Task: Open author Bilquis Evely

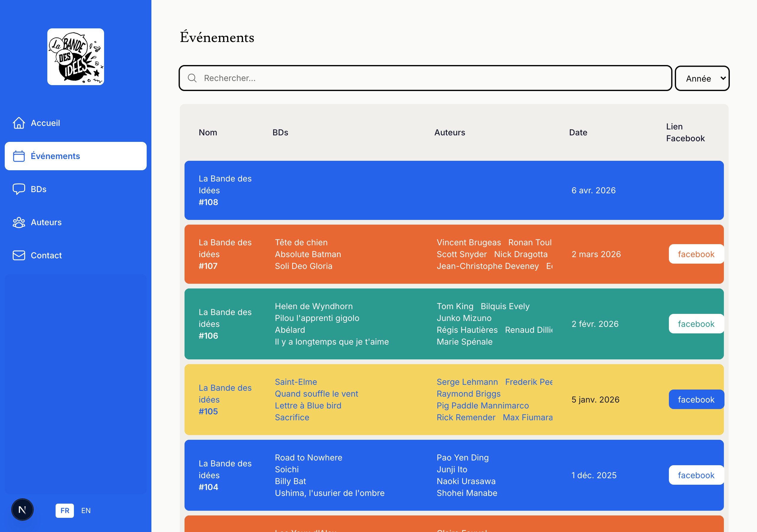Action: [505, 306]
